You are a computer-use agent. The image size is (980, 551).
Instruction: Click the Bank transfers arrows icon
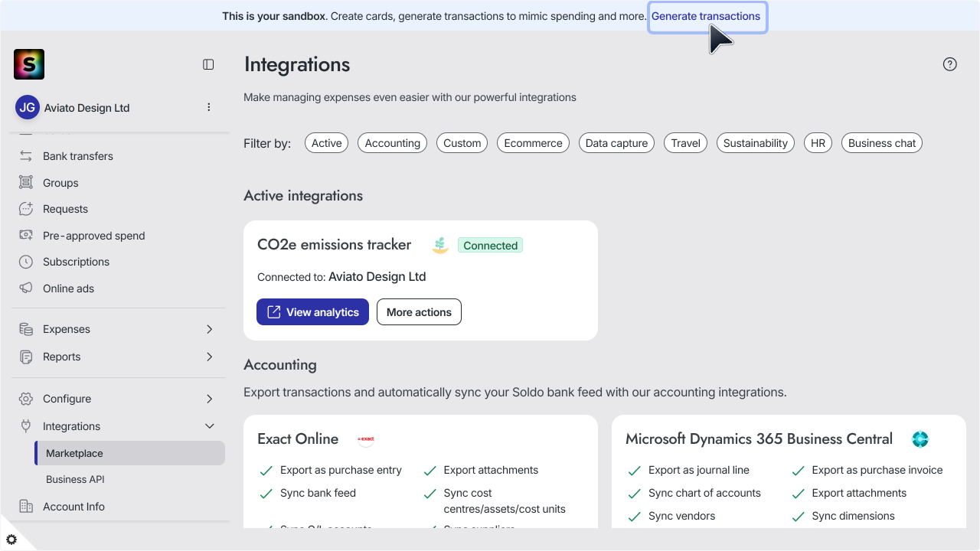(26, 156)
